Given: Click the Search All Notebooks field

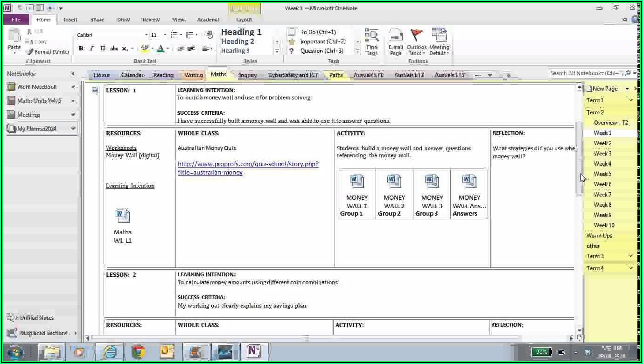Looking at the screenshot, I should tap(586, 73).
